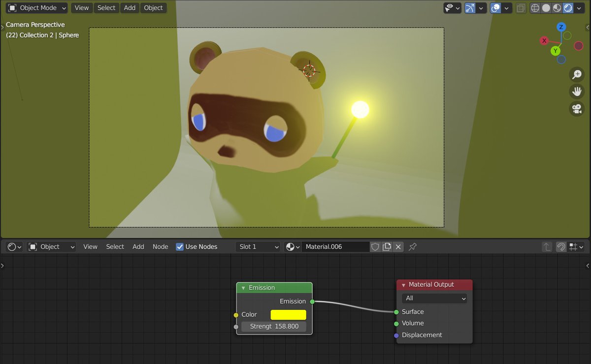Snap view to the X axis in gizmo
The image size is (591, 364).
pos(544,41)
